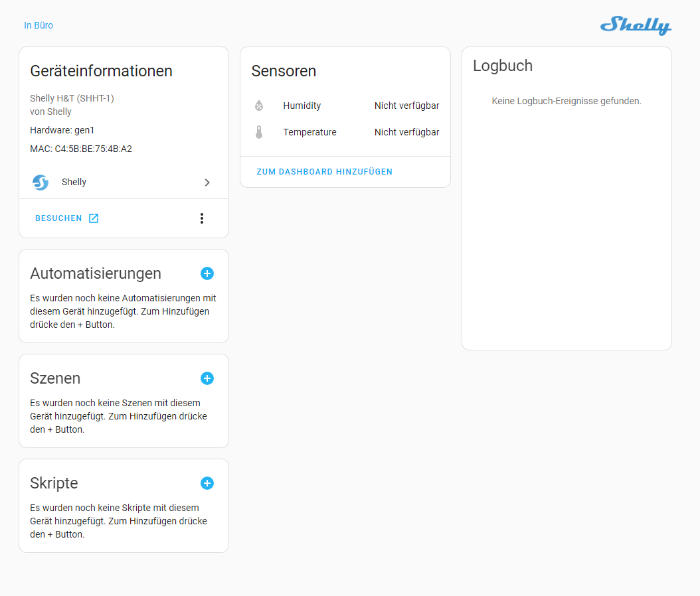Open the 'In Büro' area link
This screenshot has height=596, width=700.
click(39, 25)
